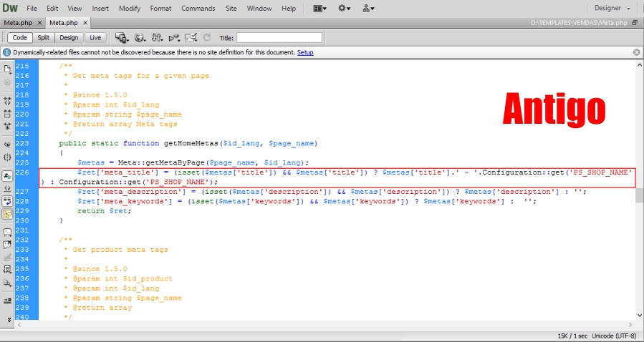
Task: Click the Setup link in info bar
Action: point(304,52)
